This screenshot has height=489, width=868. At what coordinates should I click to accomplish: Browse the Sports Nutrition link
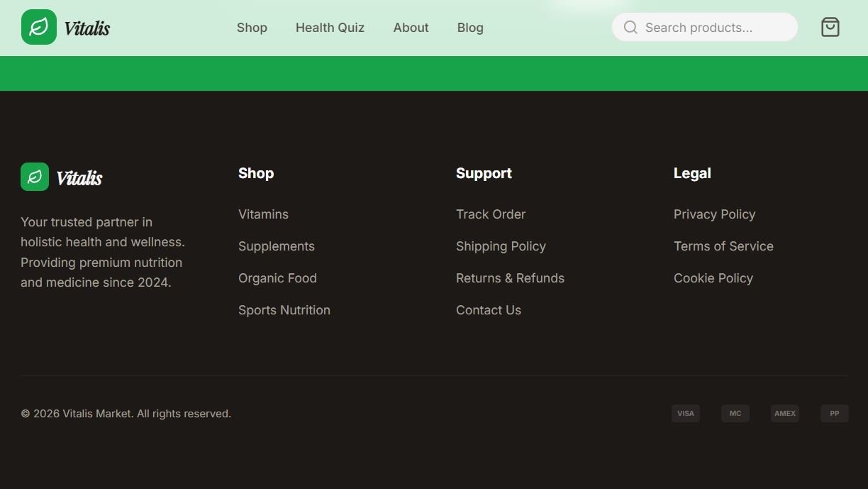coord(284,310)
